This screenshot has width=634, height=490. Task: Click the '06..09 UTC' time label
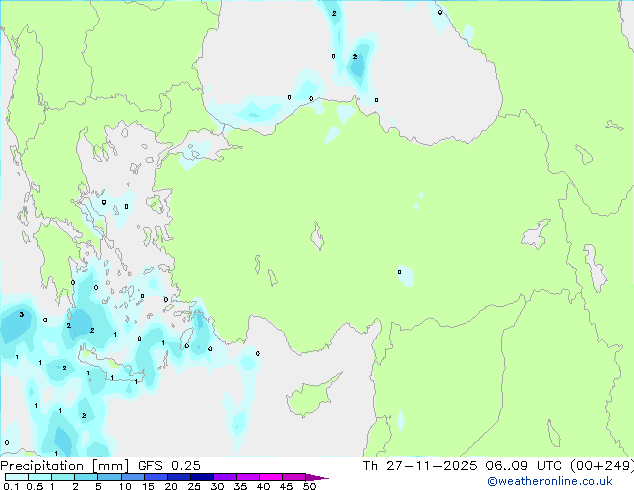point(524,466)
